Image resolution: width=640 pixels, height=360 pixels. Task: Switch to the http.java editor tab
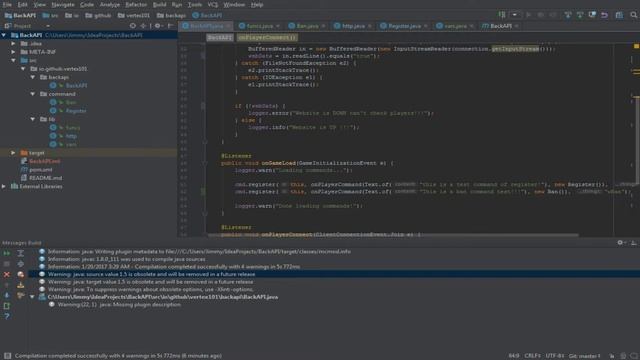352,26
